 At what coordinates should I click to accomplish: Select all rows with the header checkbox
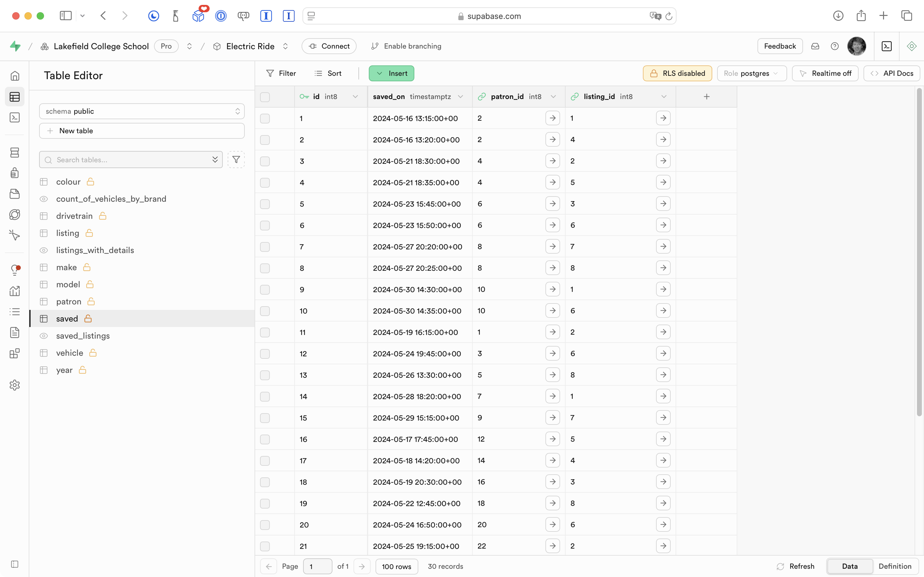coord(265,97)
